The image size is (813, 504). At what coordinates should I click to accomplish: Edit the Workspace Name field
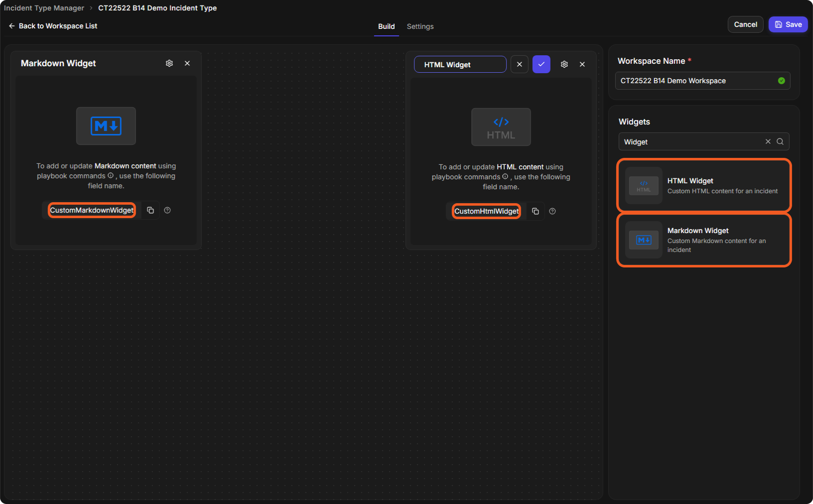(x=703, y=81)
